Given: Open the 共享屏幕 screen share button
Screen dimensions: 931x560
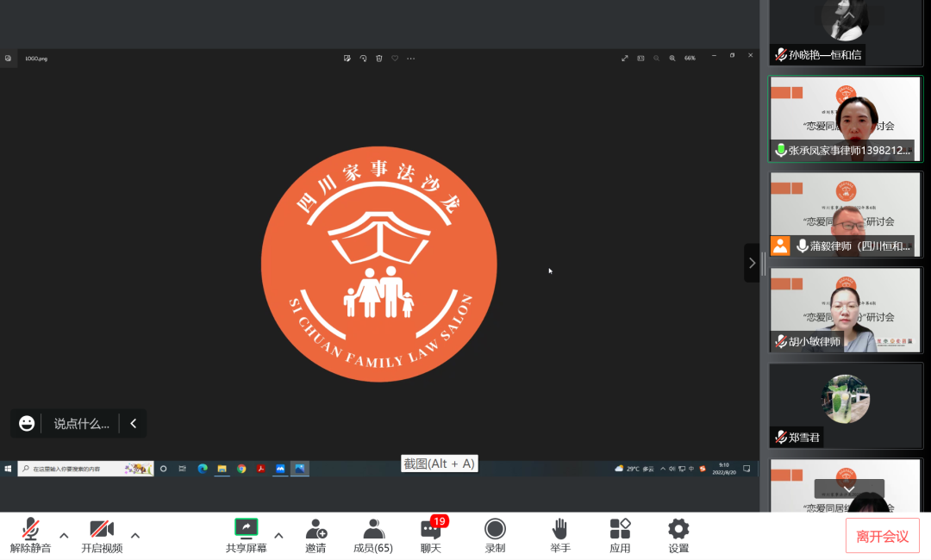Looking at the screenshot, I should 246,529.
